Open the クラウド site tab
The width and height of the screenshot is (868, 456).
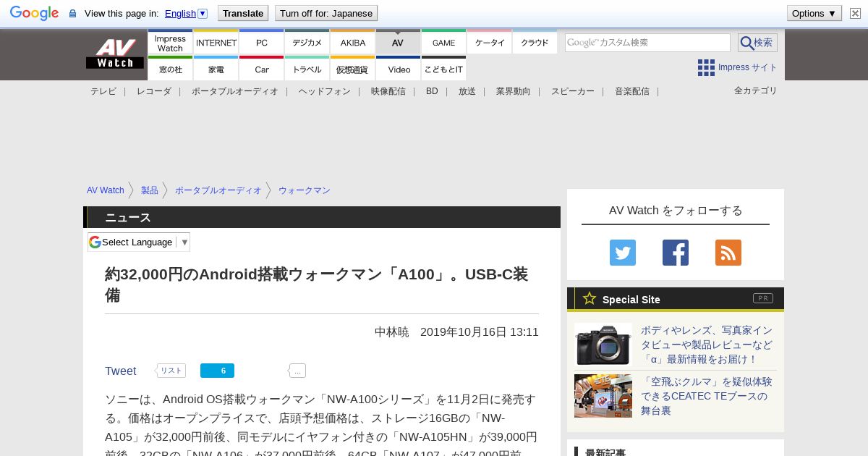click(x=535, y=42)
